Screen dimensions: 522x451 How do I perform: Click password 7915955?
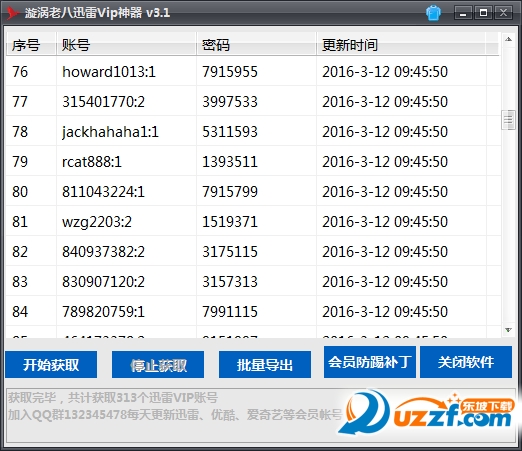pos(230,72)
